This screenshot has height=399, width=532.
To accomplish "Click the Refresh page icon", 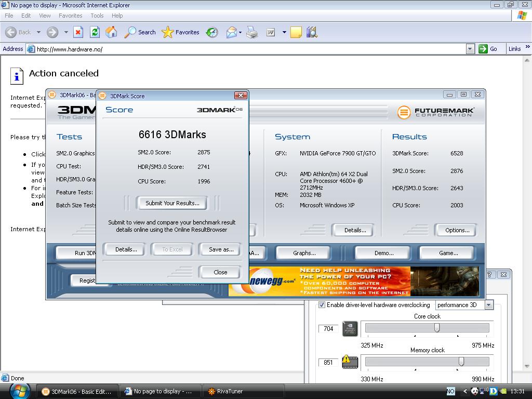I will coord(95,32).
